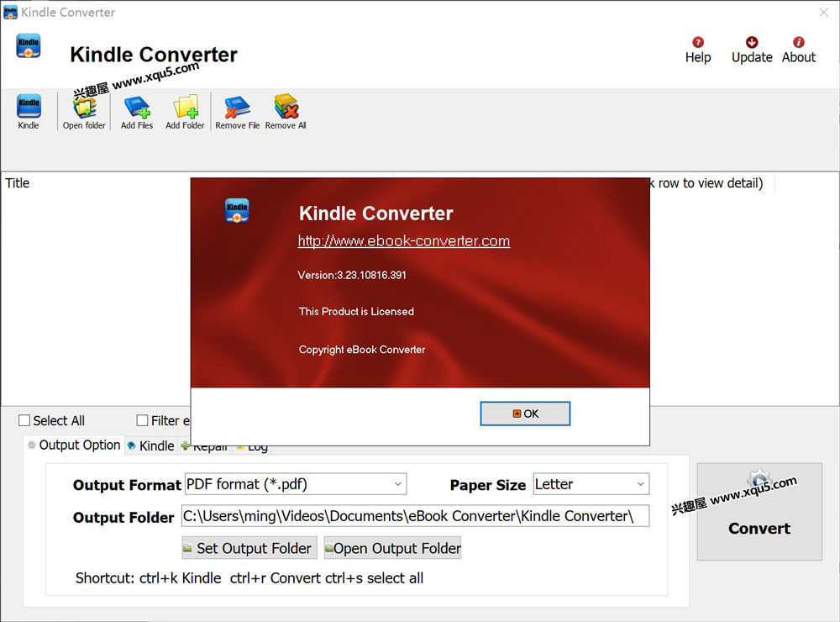Click OK in the About dialog
This screenshot has height=622, width=840.
525,414
